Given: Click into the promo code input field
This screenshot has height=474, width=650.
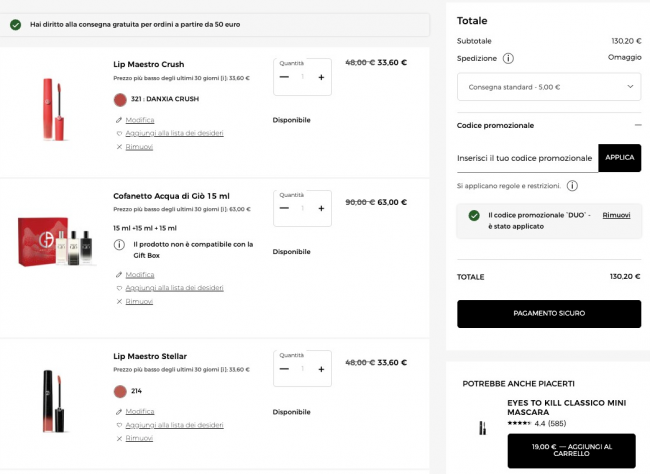Looking at the screenshot, I should [526, 158].
